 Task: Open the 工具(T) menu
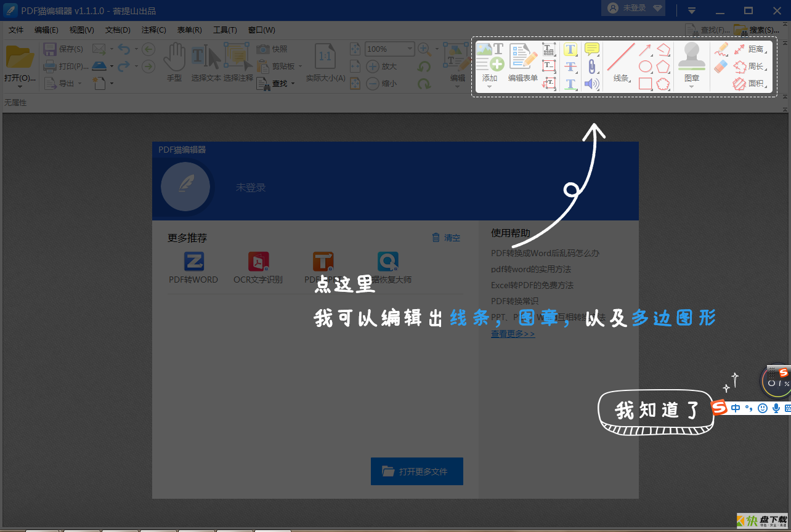225,30
